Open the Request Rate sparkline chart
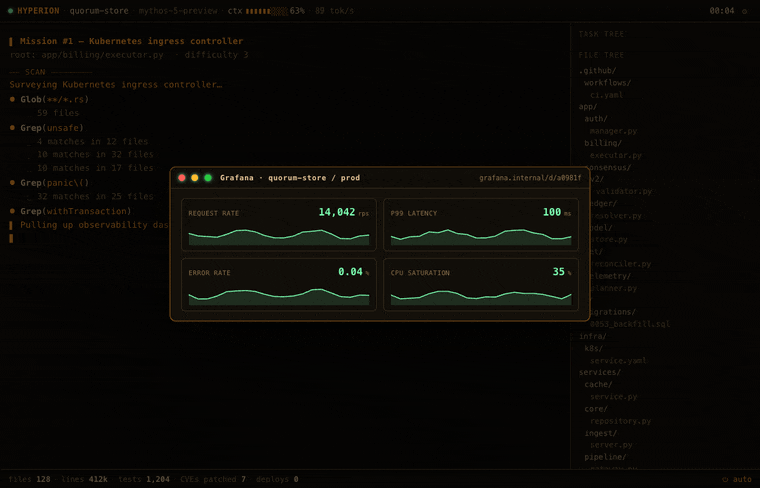 [x=279, y=237]
